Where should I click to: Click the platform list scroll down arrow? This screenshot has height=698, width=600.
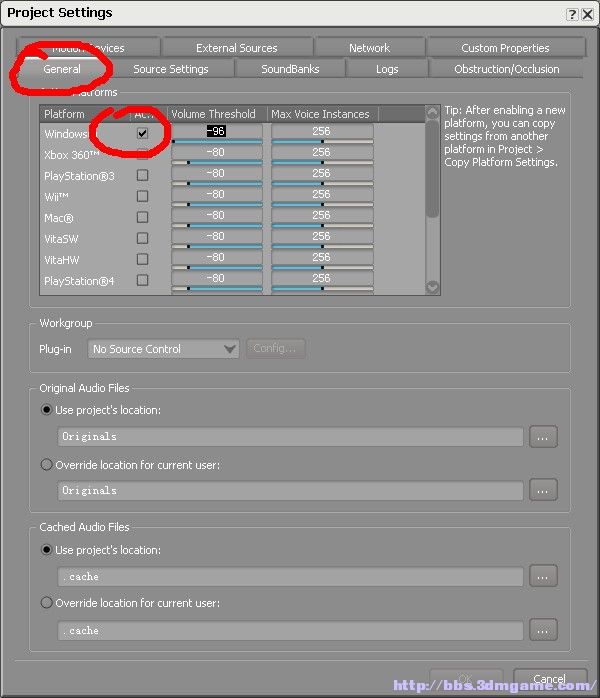[432, 287]
